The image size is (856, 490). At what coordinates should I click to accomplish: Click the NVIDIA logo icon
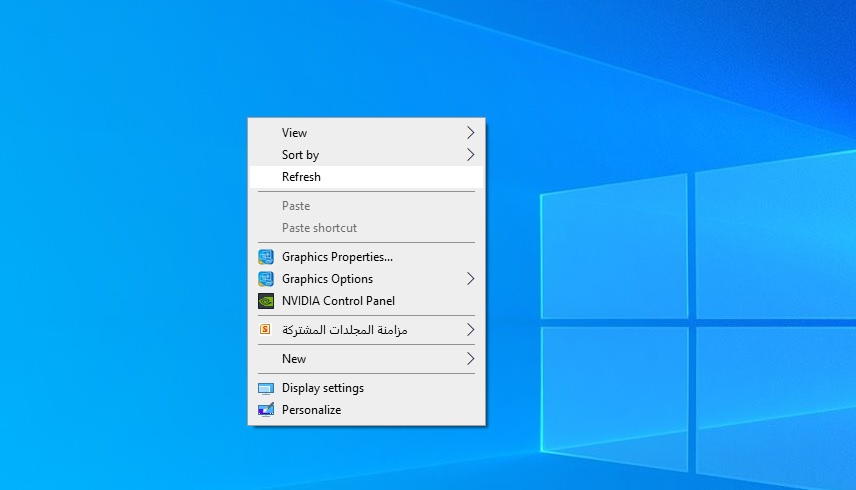pos(266,301)
